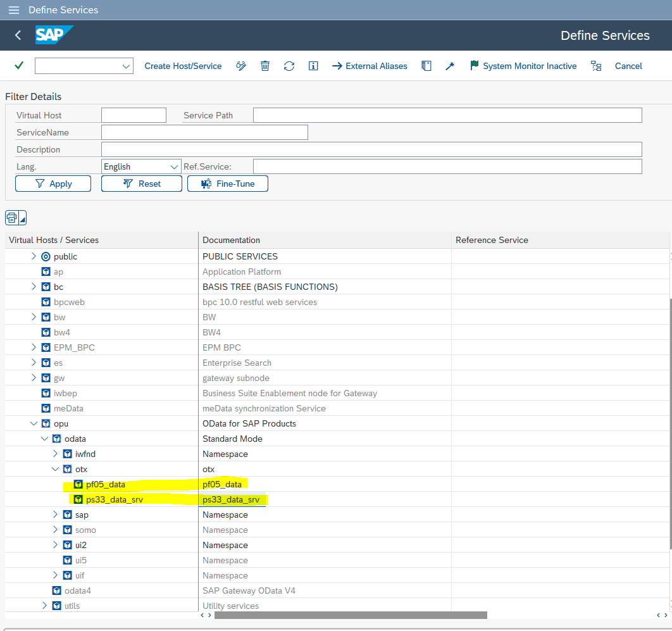Expand the public node
The image size is (672, 631).
(x=34, y=256)
